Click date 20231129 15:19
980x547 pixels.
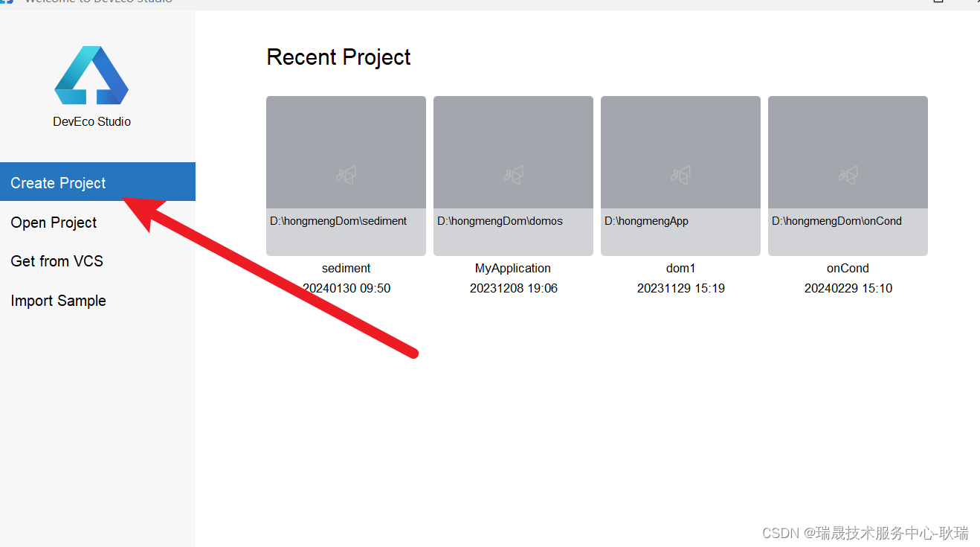pyautogui.click(x=680, y=288)
